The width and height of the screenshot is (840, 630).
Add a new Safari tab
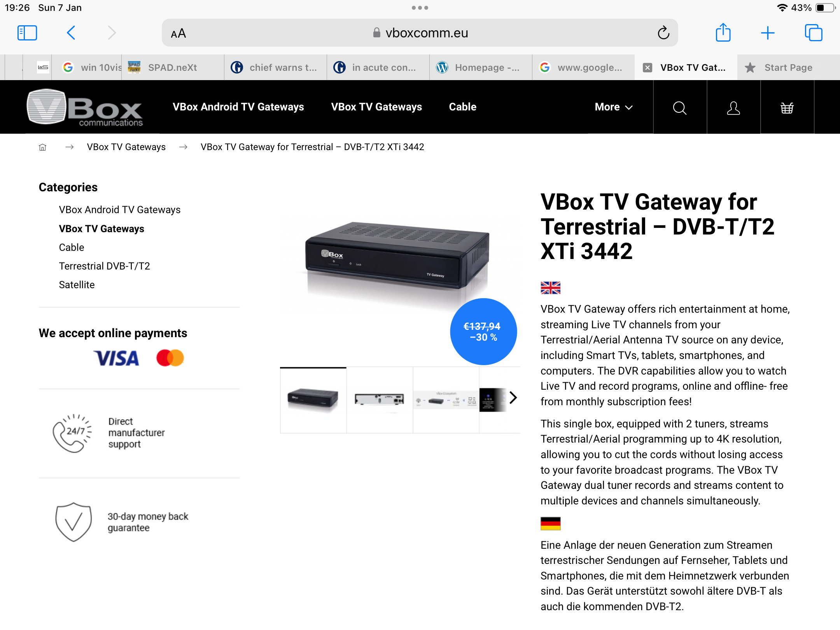pos(768,33)
